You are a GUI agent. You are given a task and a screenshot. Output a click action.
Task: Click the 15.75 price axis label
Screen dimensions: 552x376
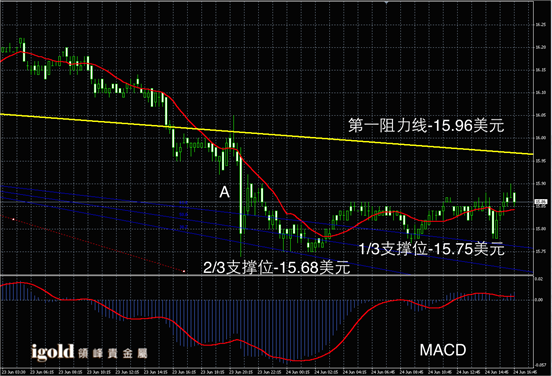(x=540, y=251)
